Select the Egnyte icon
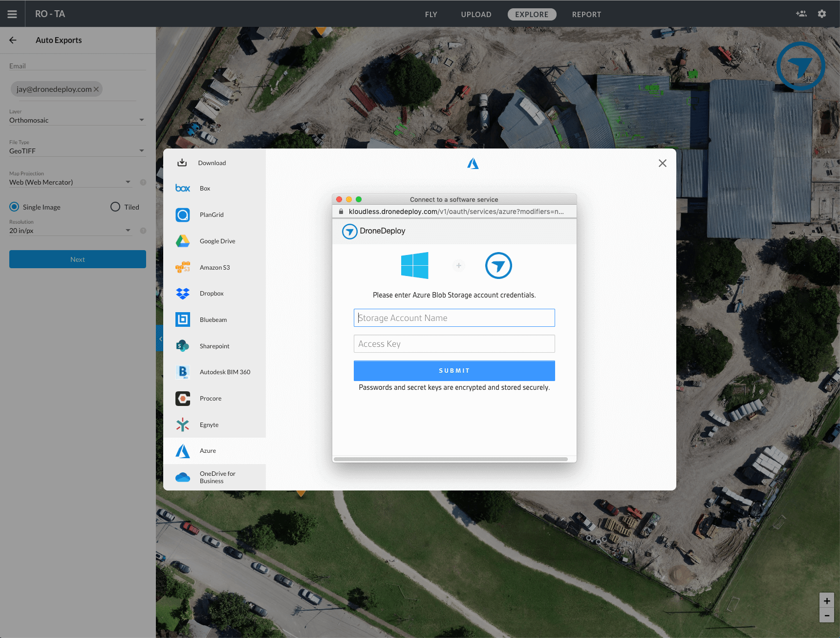840x638 pixels. (x=183, y=425)
